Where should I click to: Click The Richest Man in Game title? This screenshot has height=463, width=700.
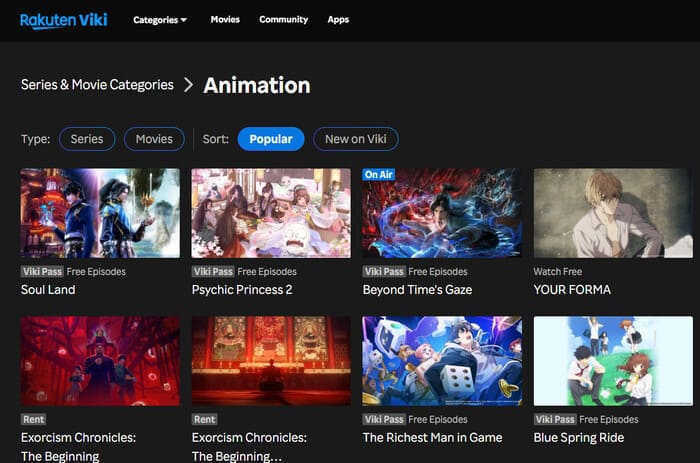[433, 438]
